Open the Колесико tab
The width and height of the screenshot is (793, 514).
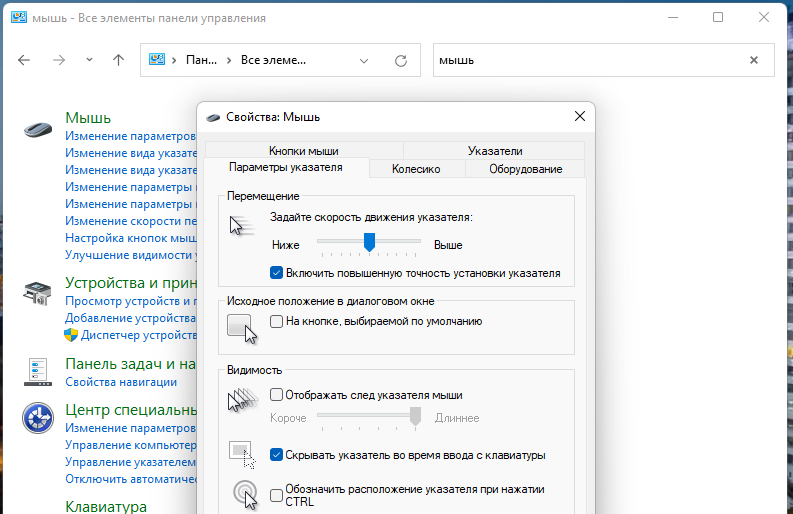(416, 169)
